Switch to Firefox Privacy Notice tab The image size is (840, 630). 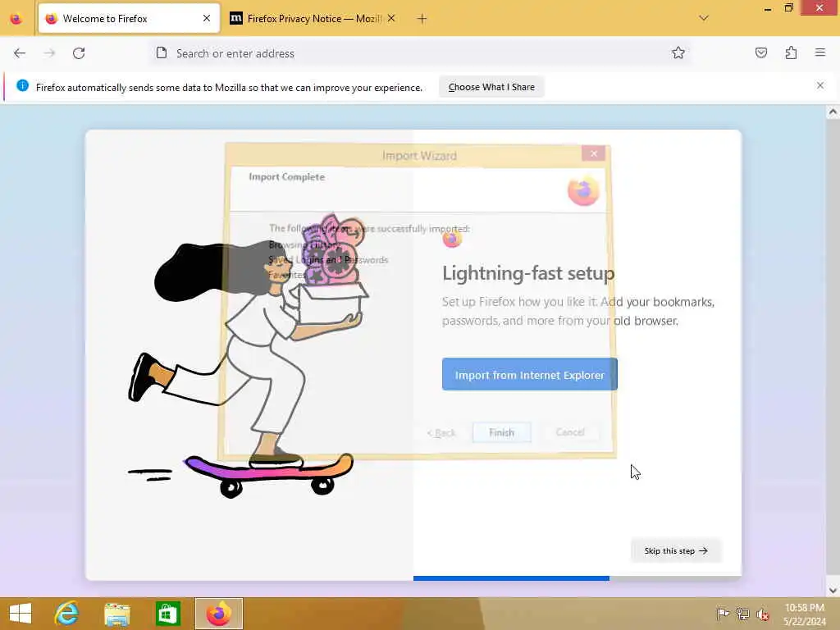click(x=314, y=19)
